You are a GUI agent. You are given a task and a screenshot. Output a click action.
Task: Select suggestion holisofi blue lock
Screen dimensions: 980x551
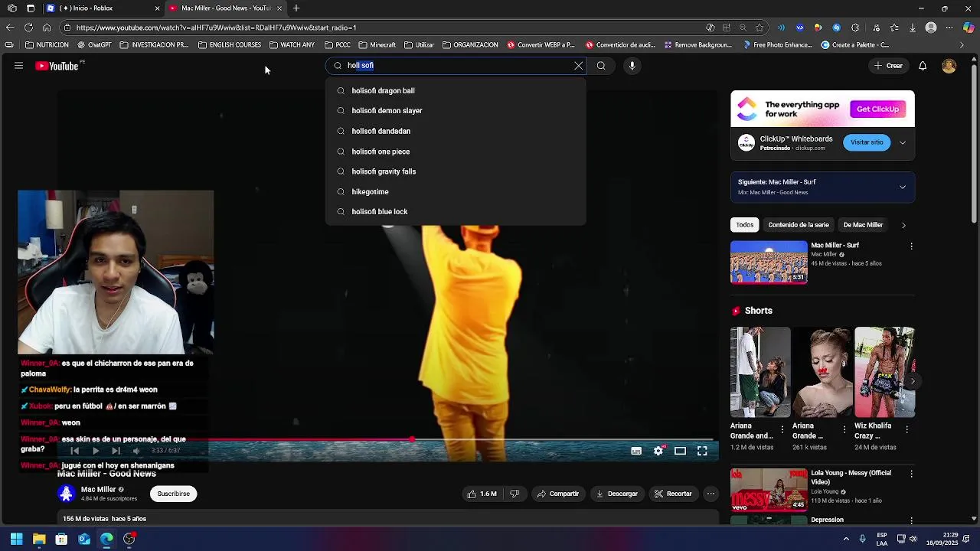tap(456, 212)
